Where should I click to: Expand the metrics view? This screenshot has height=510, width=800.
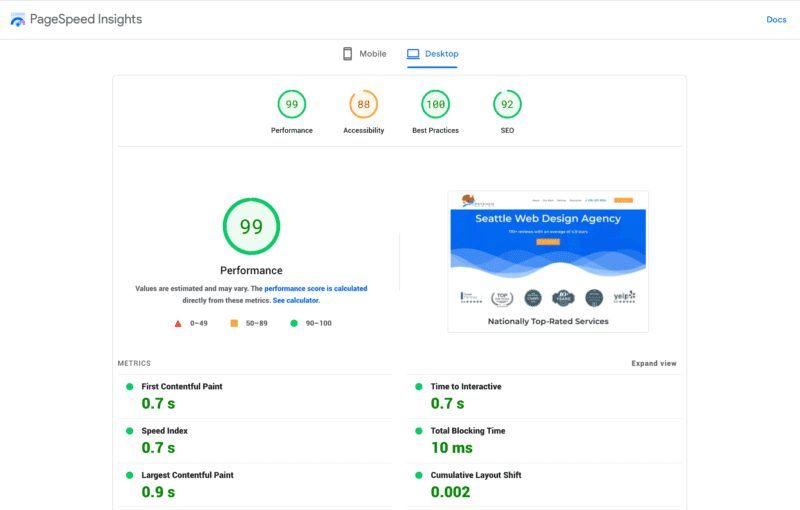coord(653,363)
